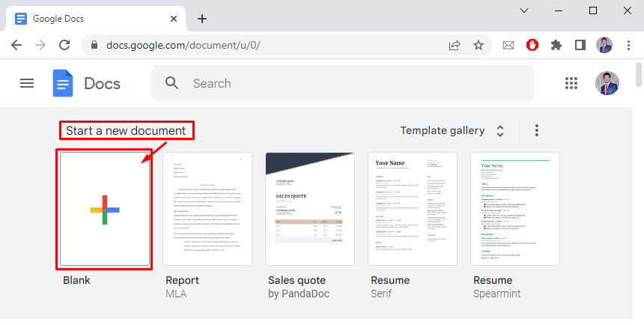644x325 pixels.
Task: Click the search magnifier icon
Action: point(172,83)
